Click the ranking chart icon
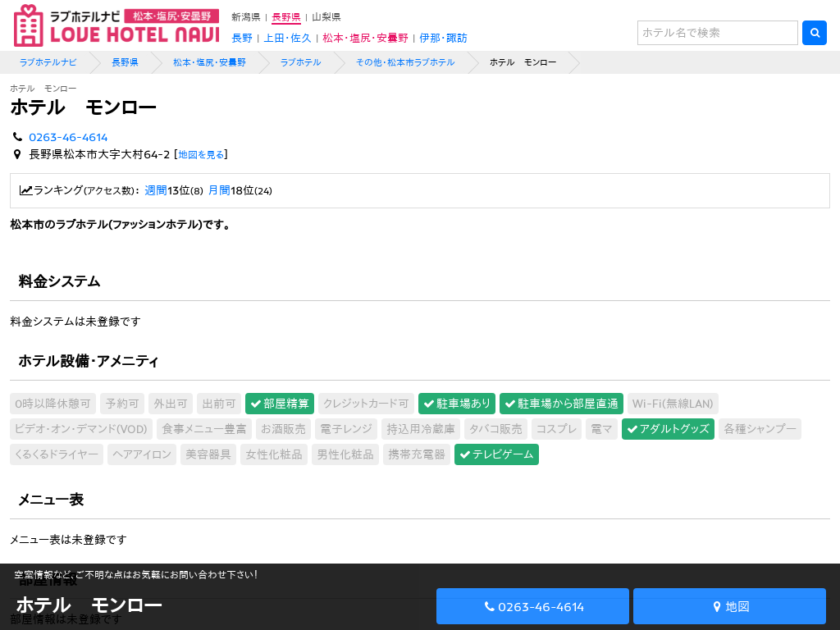The height and width of the screenshot is (630, 840). pos(25,190)
